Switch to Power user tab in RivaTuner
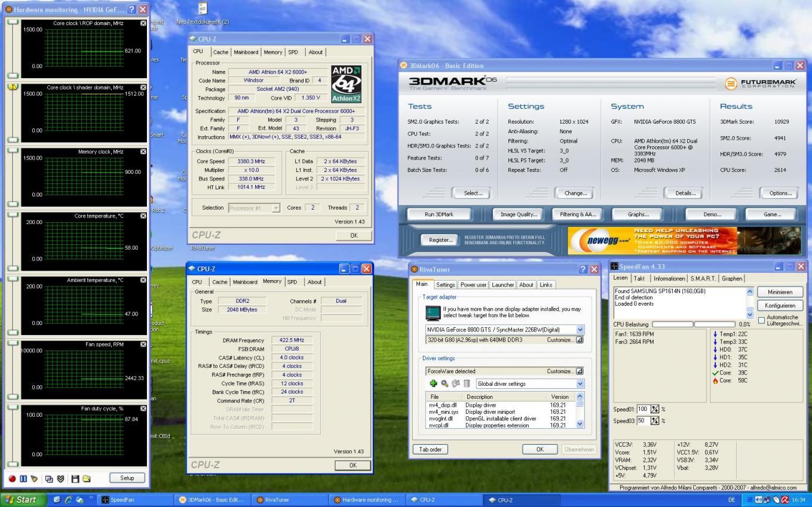Screen dimensions: 812x507 coord(473,285)
